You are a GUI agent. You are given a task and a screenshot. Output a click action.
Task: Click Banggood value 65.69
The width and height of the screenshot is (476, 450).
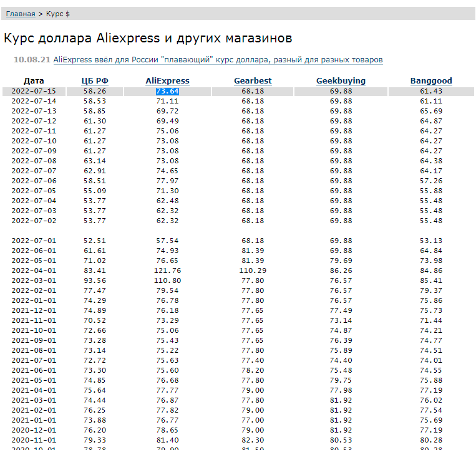(x=431, y=112)
